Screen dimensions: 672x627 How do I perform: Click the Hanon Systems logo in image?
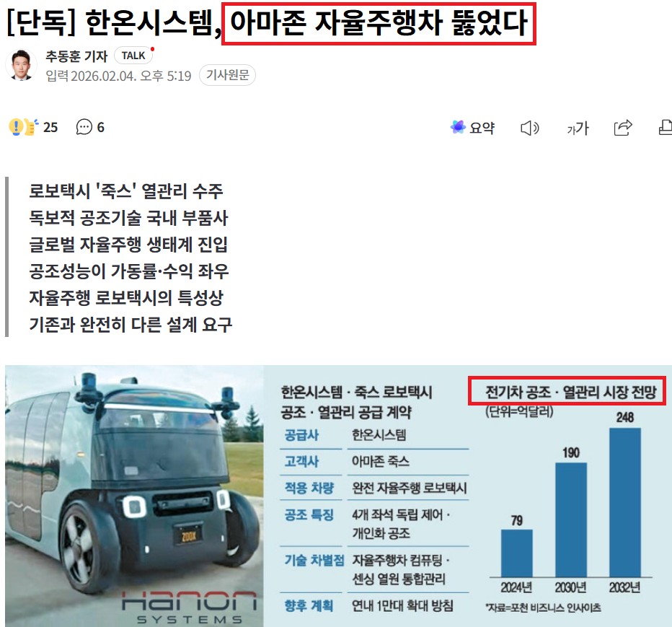(189, 605)
